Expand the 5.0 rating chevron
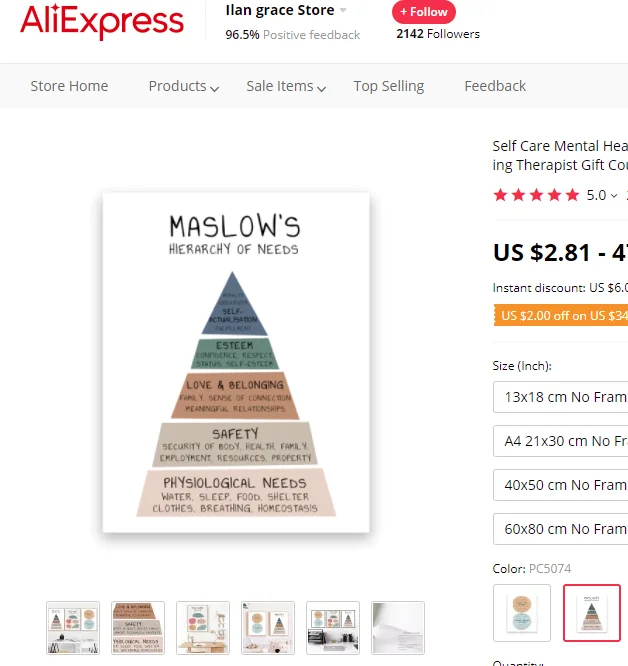The image size is (628, 666). coord(614,195)
